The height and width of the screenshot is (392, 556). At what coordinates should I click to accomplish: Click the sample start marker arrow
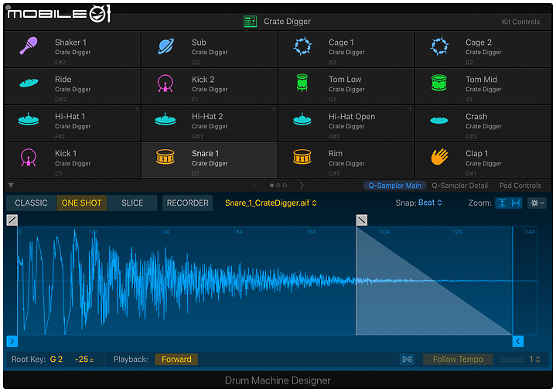tap(12, 341)
